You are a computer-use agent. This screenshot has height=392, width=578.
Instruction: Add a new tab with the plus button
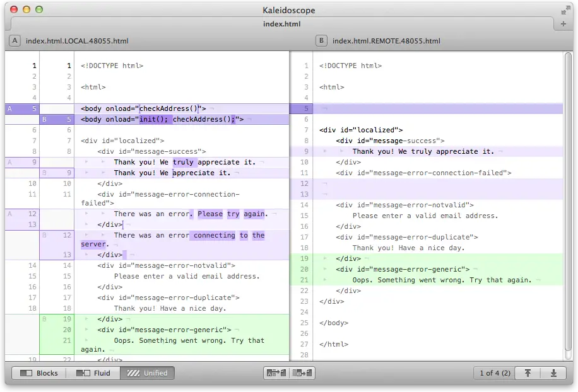[x=563, y=24]
